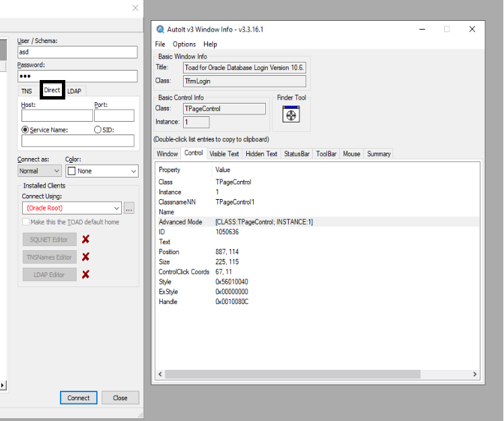This screenshot has height=421, width=504.
Task: Click the left scroll arrow of the property list
Action: [x=160, y=374]
